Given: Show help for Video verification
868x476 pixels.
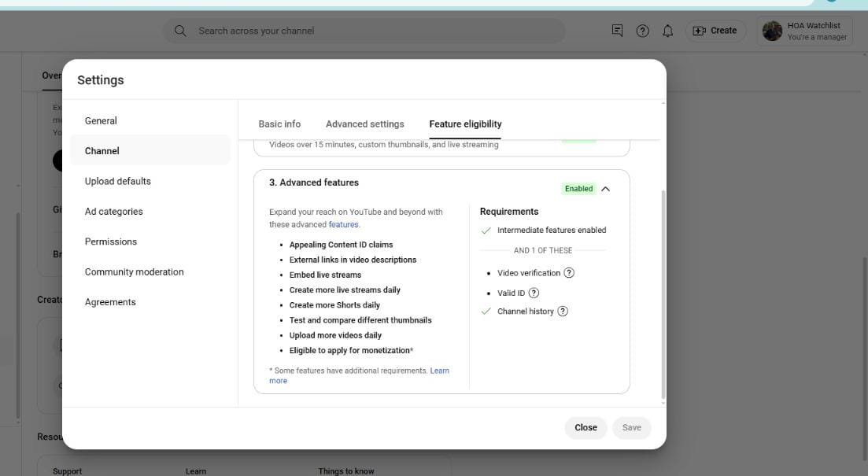Looking at the screenshot, I should point(569,273).
